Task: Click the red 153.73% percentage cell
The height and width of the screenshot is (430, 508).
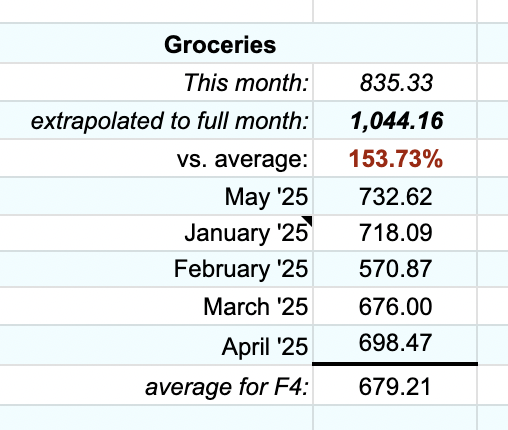Action: click(x=396, y=159)
